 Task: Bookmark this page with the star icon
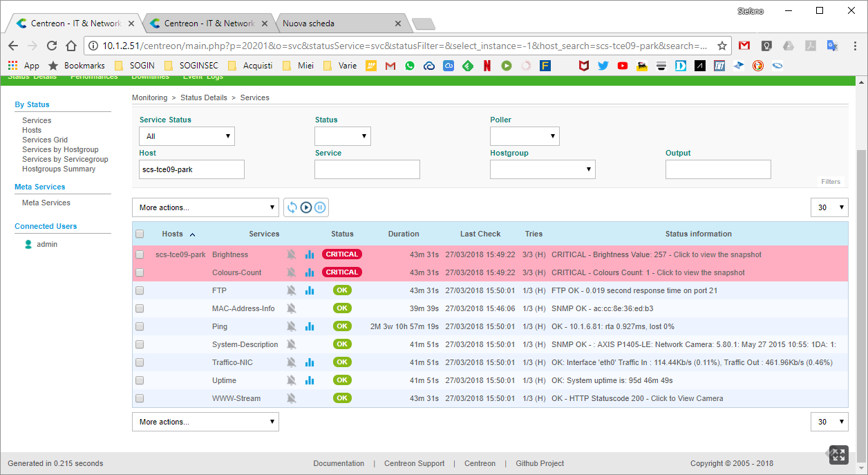coord(722,46)
